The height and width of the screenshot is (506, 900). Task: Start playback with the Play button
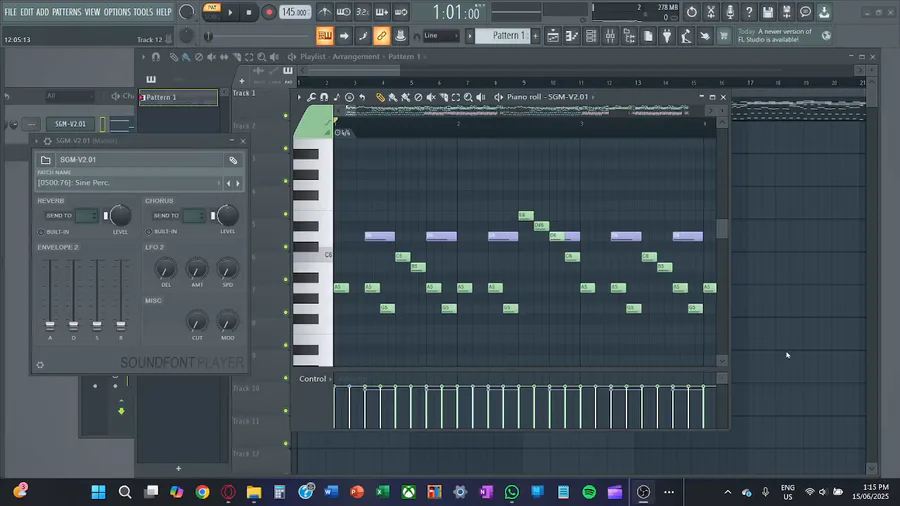pyautogui.click(x=230, y=12)
